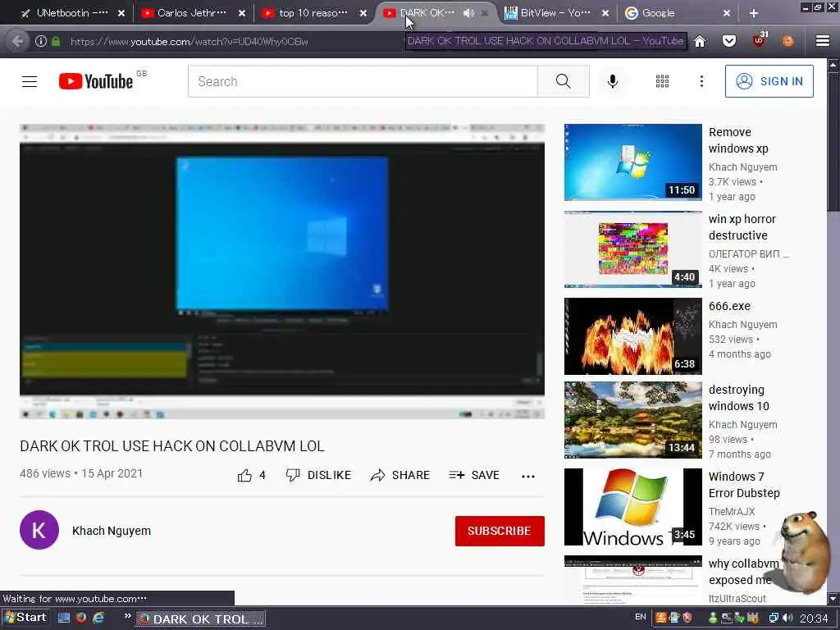This screenshot has width=840, height=630.
Task: Click ОЛЕГАТОР ВИП channel name
Action: (x=748, y=254)
